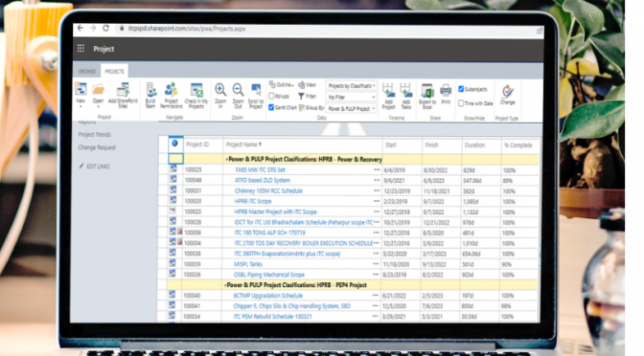
Task: Click the browser address bar URL
Action: pos(187,29)
